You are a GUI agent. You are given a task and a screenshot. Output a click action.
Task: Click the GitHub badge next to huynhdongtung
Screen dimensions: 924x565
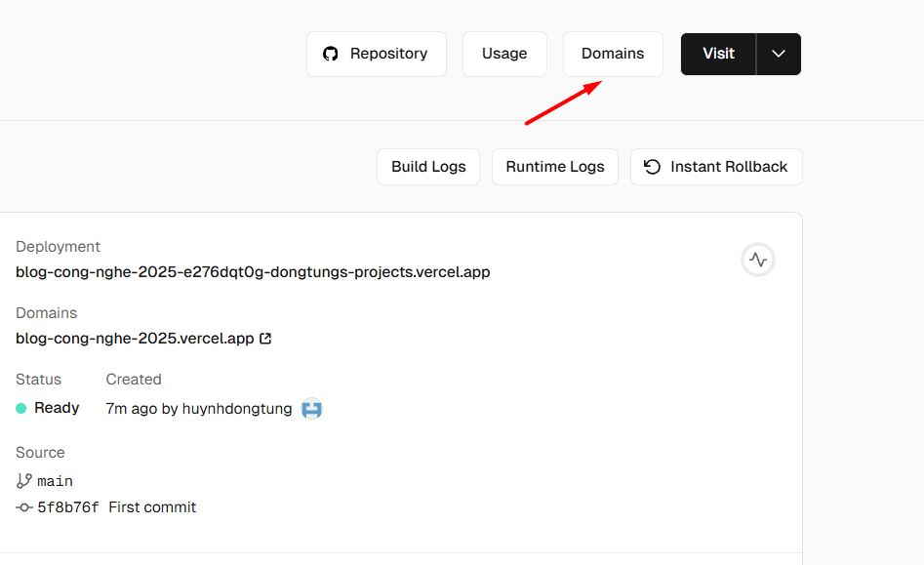[x=311, y=408]
